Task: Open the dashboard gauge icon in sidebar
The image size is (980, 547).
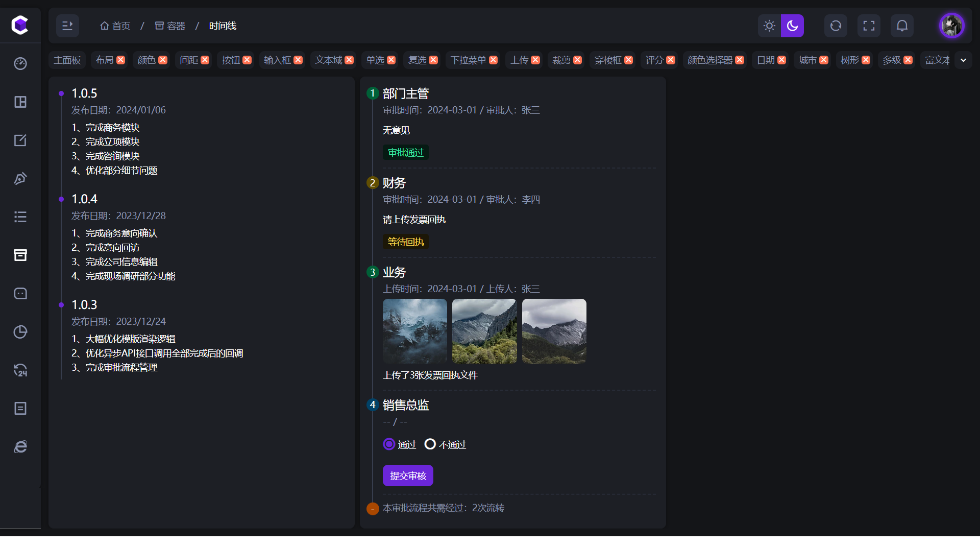Action: (20, 63)
